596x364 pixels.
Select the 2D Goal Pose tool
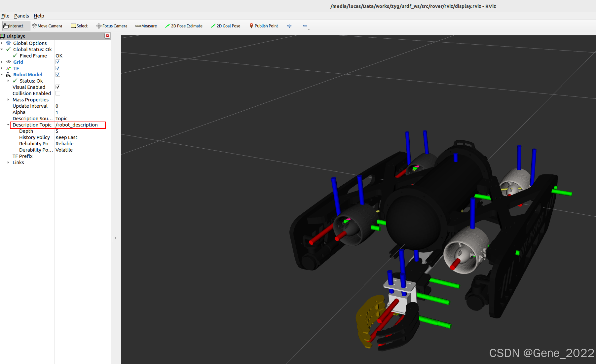pyautogui.click(x=226, y=26)
